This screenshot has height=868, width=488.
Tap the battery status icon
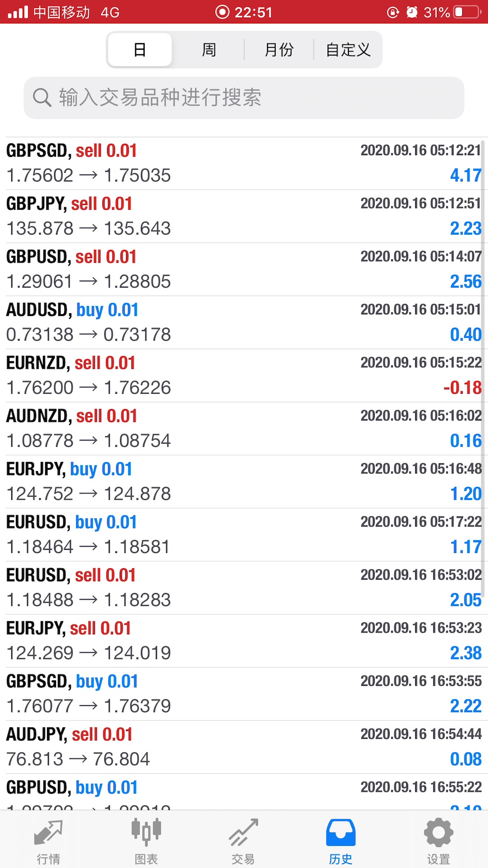pos(468,12)
